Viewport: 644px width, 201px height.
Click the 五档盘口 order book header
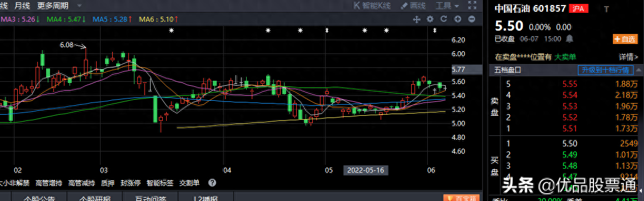[x=508, y=70]
